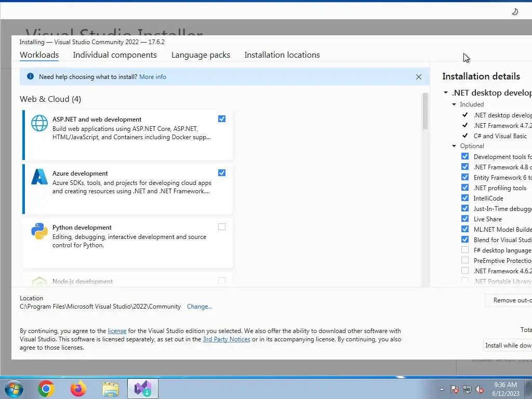Open the clock showing 9:36 AM

(506, 389)
